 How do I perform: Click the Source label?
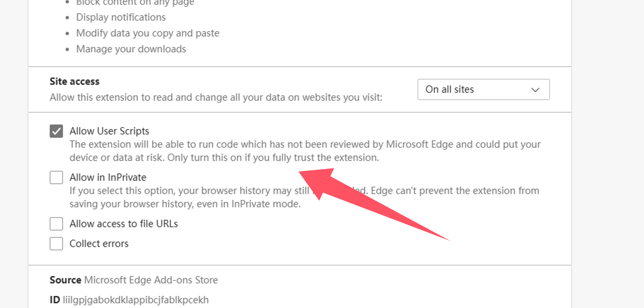pos(66,280)
